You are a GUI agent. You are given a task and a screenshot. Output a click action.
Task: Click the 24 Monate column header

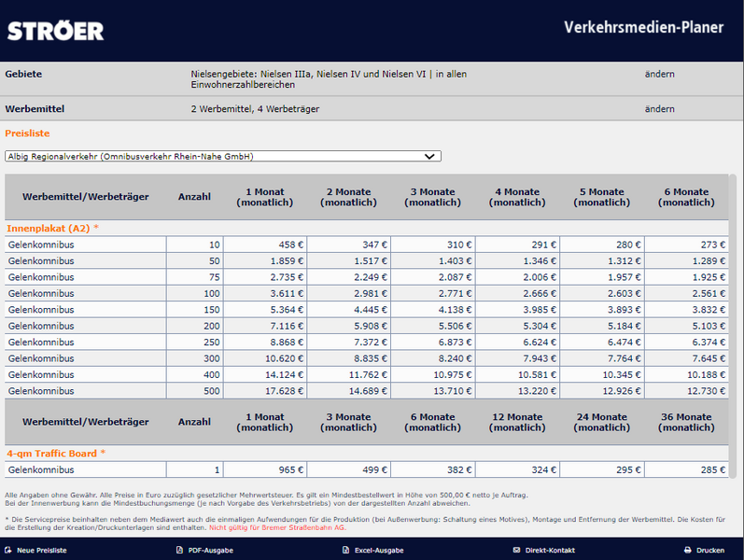(602, 423)
